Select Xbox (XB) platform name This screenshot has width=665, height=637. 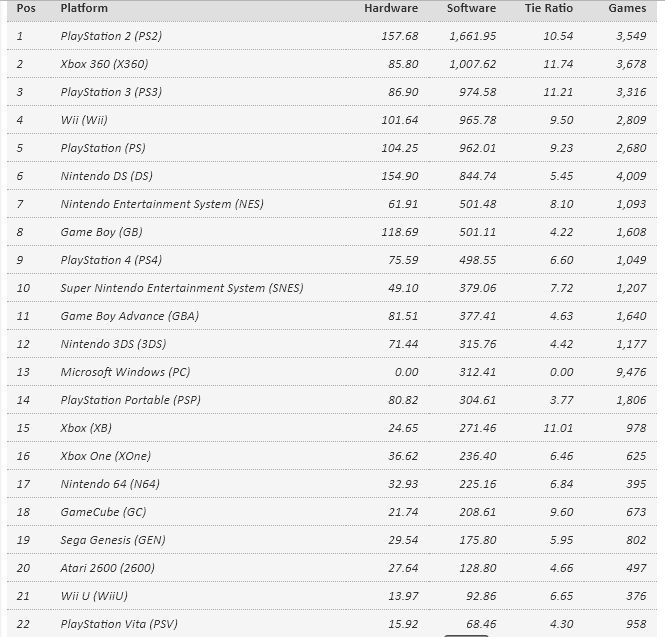click(x=86, y=428)
